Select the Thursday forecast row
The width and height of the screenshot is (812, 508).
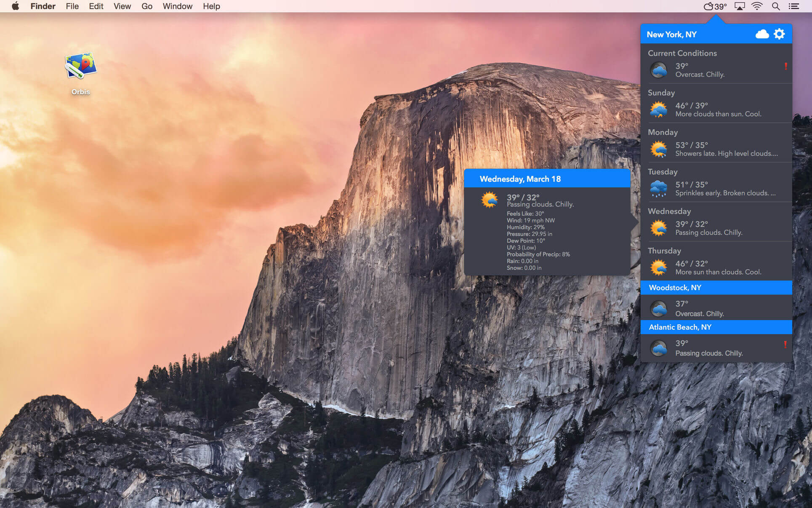click(716, 261)
